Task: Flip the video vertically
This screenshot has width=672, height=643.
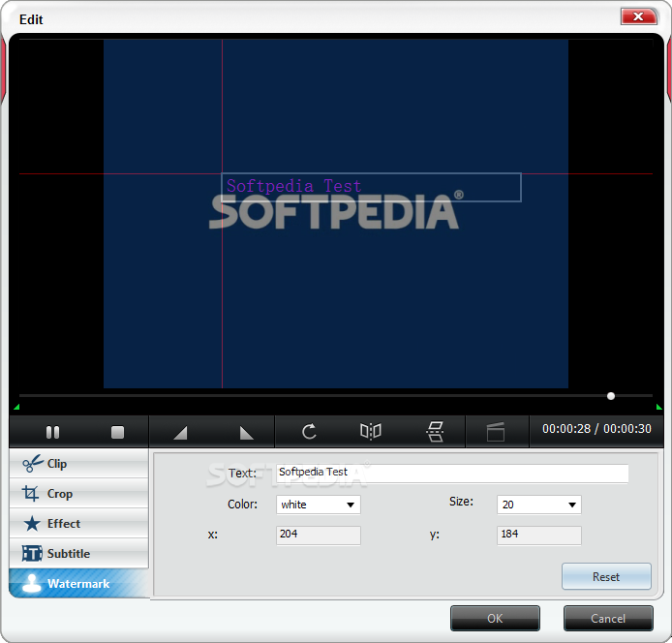Action: 435,431
